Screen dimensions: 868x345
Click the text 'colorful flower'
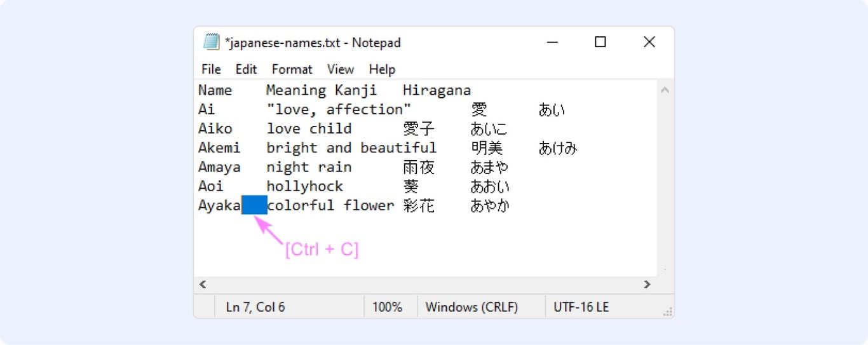(330, 205)
